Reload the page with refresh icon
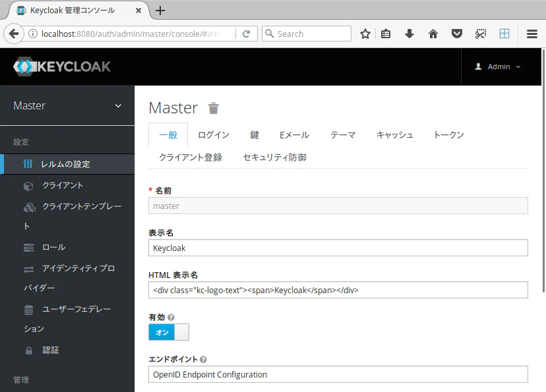Image resolution: width=546 pixels, height=392 pixels. [246, 34]
